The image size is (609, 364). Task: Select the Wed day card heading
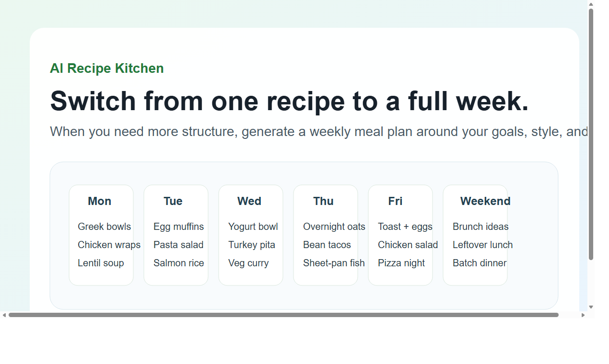pyautogui.click(x=249, y=201)
